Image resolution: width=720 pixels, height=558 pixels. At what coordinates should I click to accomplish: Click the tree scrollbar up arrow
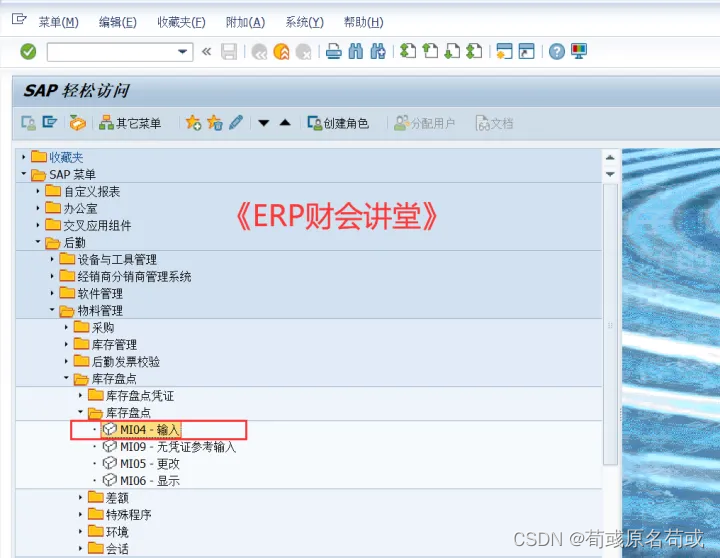pos(610,158)
